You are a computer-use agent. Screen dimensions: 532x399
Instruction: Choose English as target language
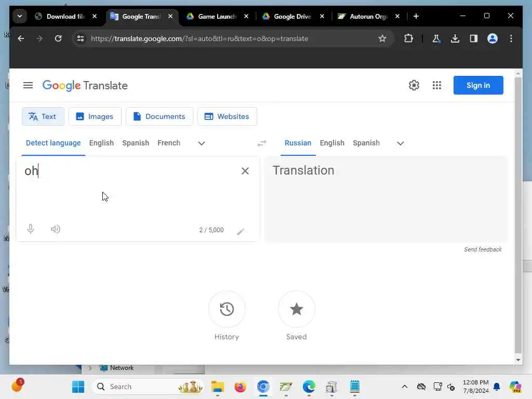(x=332, y=143)
